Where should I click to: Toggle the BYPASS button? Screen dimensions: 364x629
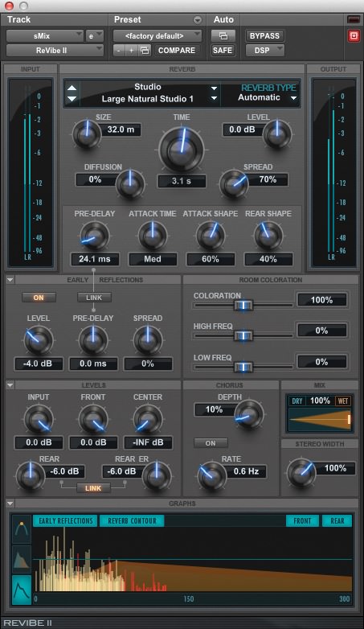[x=264, y=35]
